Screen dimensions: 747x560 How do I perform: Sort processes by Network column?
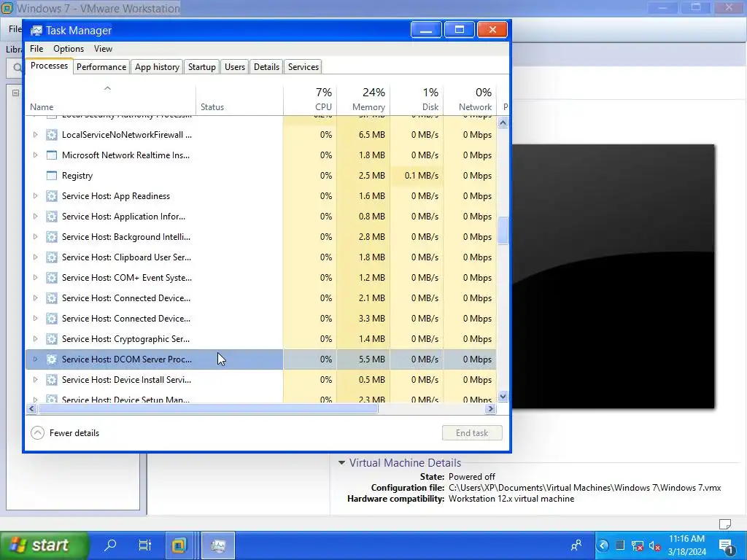(x=471, y=99)
